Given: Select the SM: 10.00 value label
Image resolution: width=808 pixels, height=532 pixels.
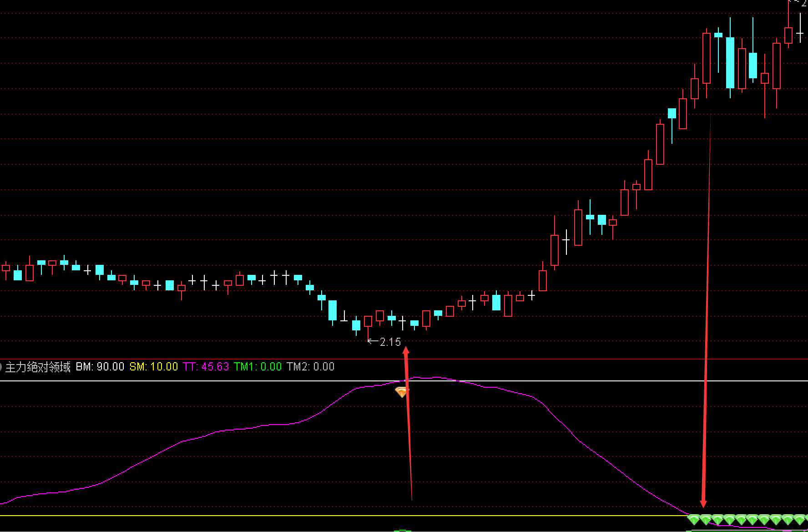Looking at the screenshot, I should click(x=154, y=367).
